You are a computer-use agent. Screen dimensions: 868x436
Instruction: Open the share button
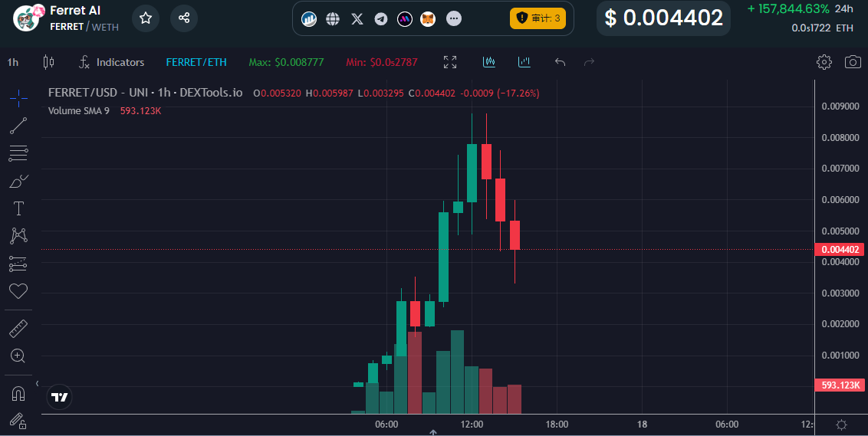coord(184,18)
